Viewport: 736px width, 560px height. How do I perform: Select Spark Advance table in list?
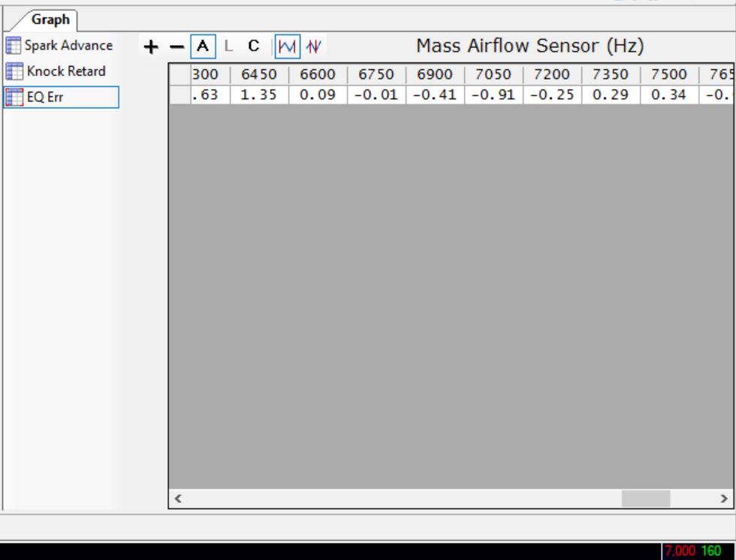[x=59, y=46]
